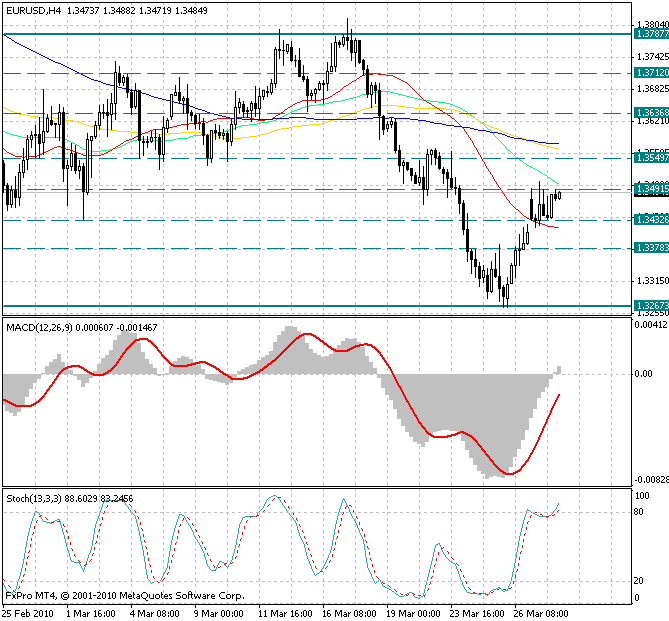Click the 11 Mar 16:00 time label

[x=285, y=614]
